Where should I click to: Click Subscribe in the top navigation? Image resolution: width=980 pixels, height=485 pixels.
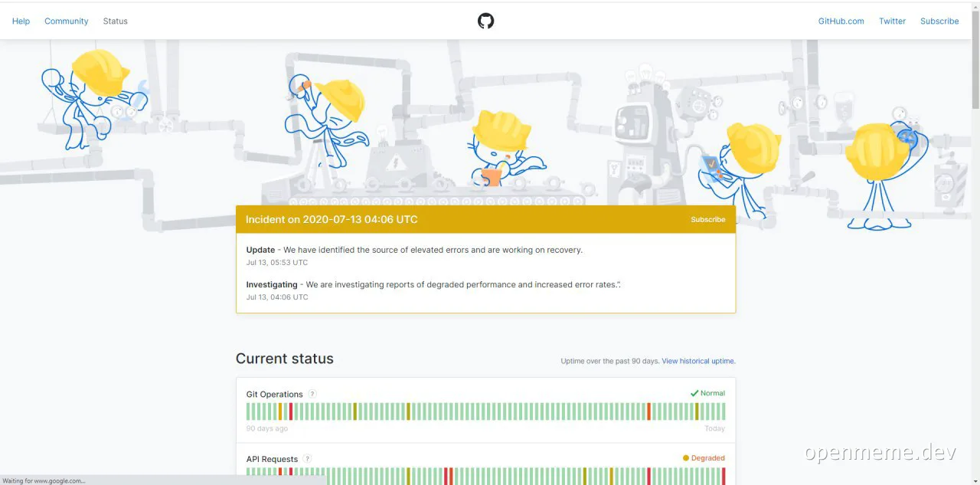coord(939,21)
